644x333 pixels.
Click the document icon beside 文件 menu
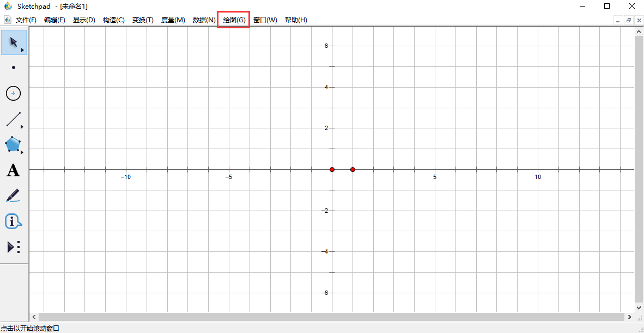coord(7,20)
